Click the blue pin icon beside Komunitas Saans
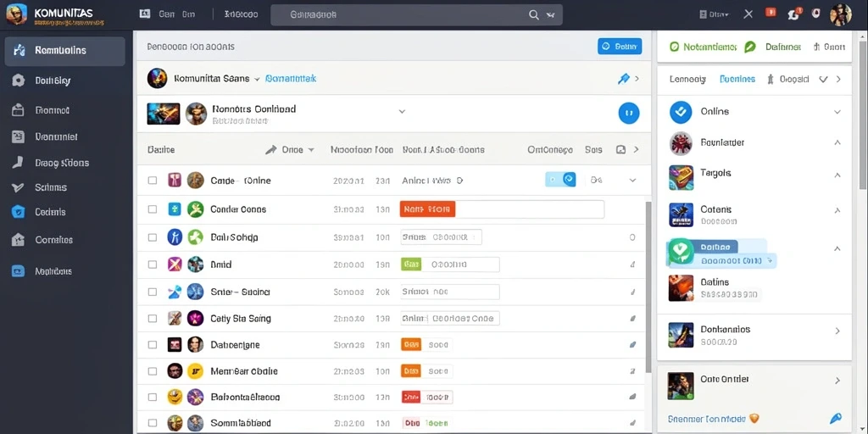868x434 pixels. tap(623, 79)
